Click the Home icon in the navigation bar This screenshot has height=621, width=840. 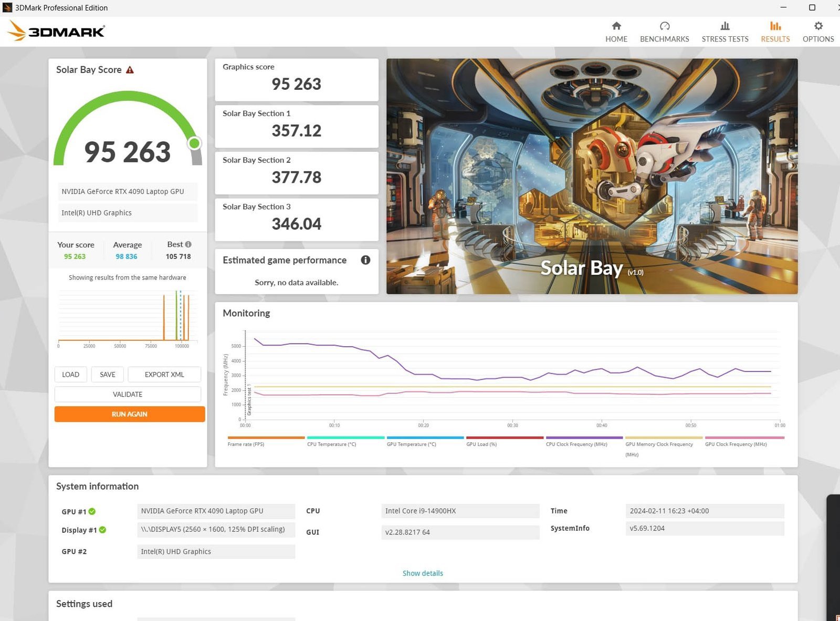[x=616, y=26]
